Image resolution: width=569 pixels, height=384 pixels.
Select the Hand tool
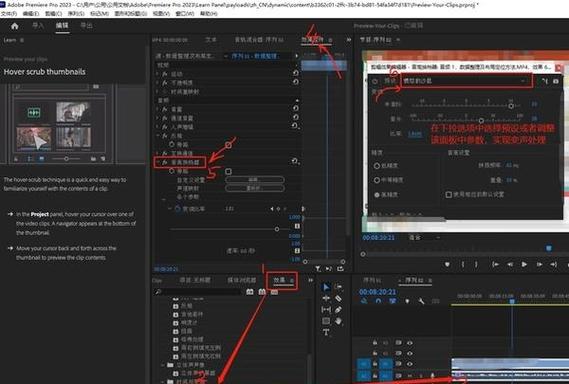click(338, 321)
